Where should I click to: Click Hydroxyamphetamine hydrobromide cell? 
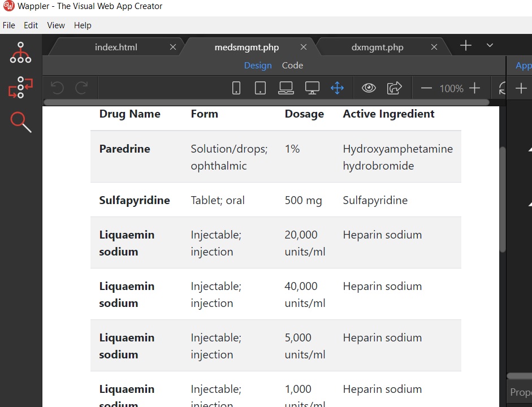(397, 157)
